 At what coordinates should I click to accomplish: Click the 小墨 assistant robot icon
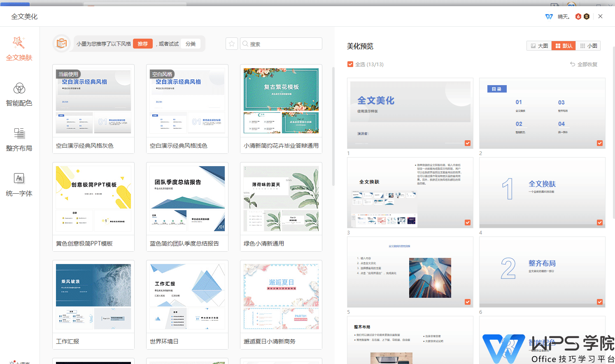[61, 44]
